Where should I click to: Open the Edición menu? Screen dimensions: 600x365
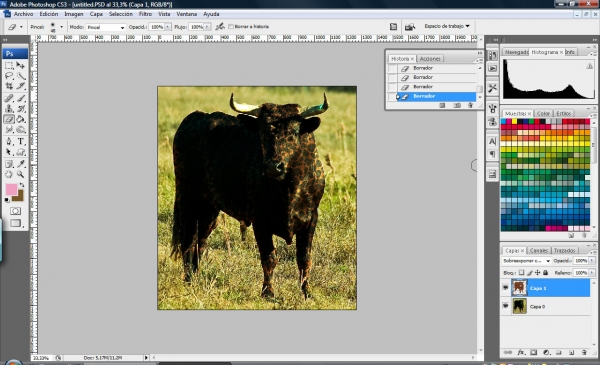49,14
